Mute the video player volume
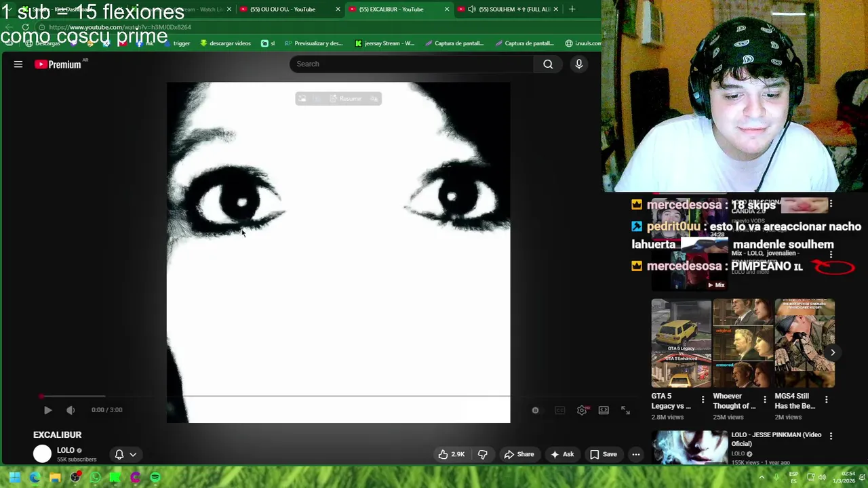This screenshot has height=488, width=868. click(x=71, y=410)
